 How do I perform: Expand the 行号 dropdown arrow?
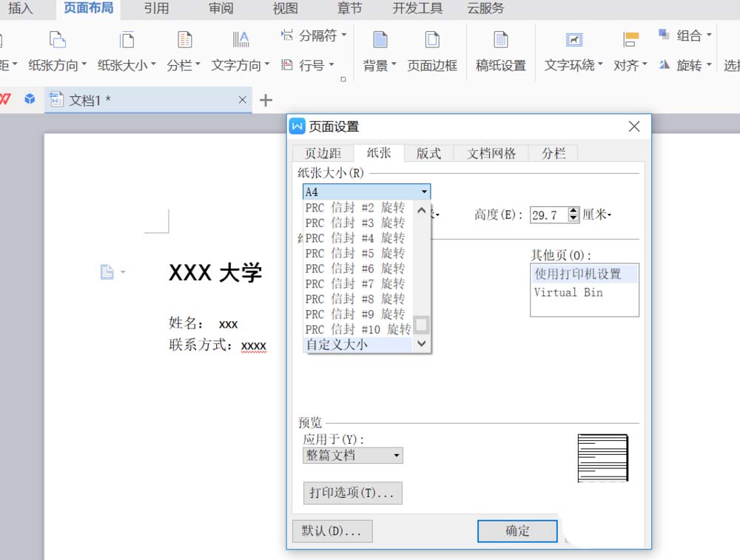coord(332,64)
